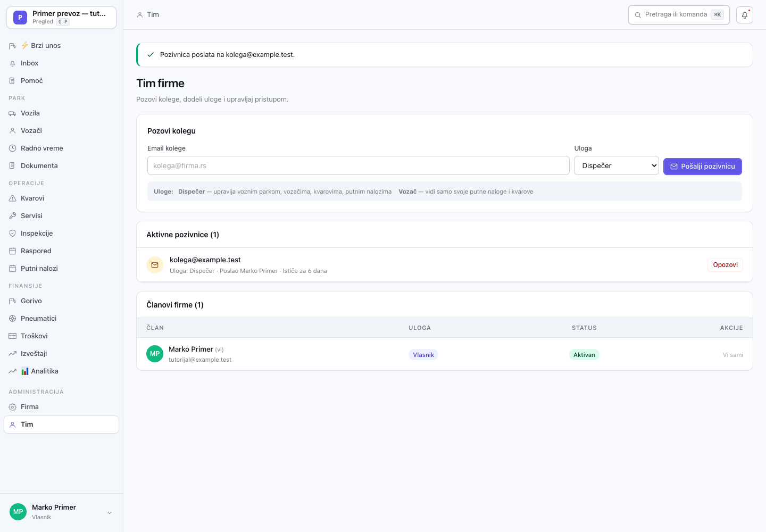
Task: Open Pomoć help page
Action: pos(61,81)
